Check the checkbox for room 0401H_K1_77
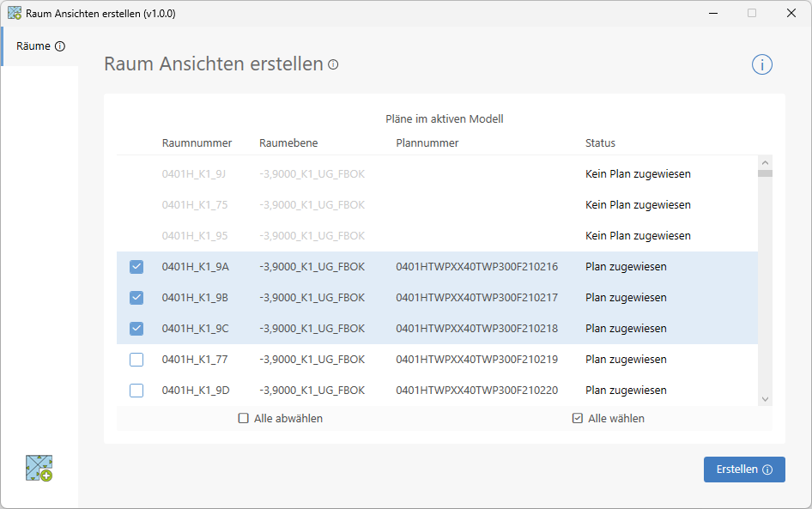The height and width of the screenshot is (509, 812). (136, 360)
